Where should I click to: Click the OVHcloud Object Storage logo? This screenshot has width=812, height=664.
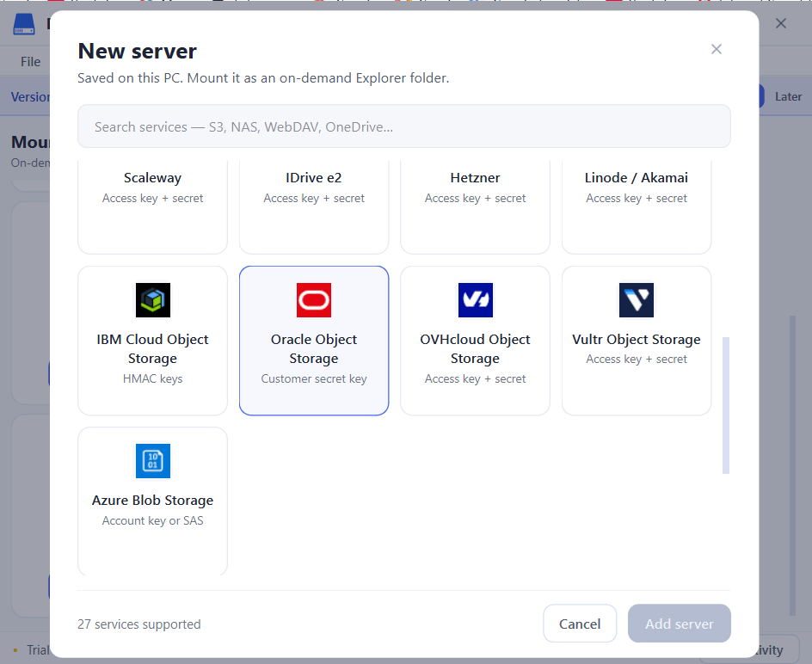pos(476,300)
